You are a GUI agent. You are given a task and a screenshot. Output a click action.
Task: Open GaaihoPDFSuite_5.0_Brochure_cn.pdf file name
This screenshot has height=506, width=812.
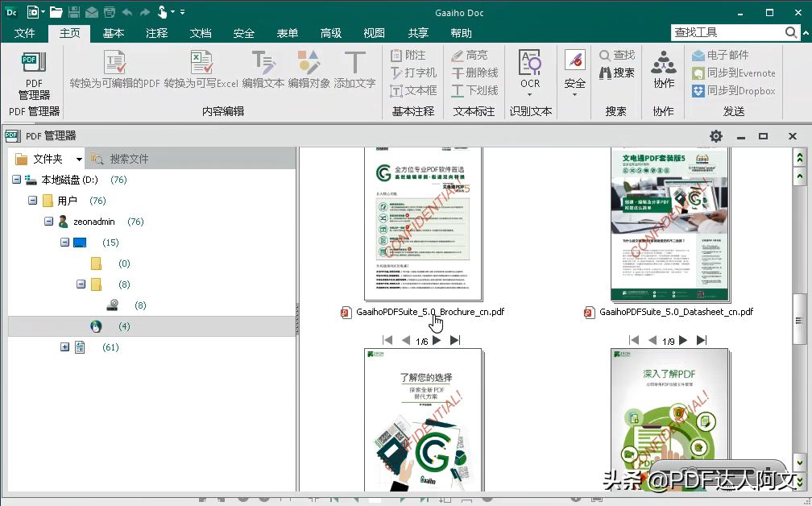pos(430,312)
